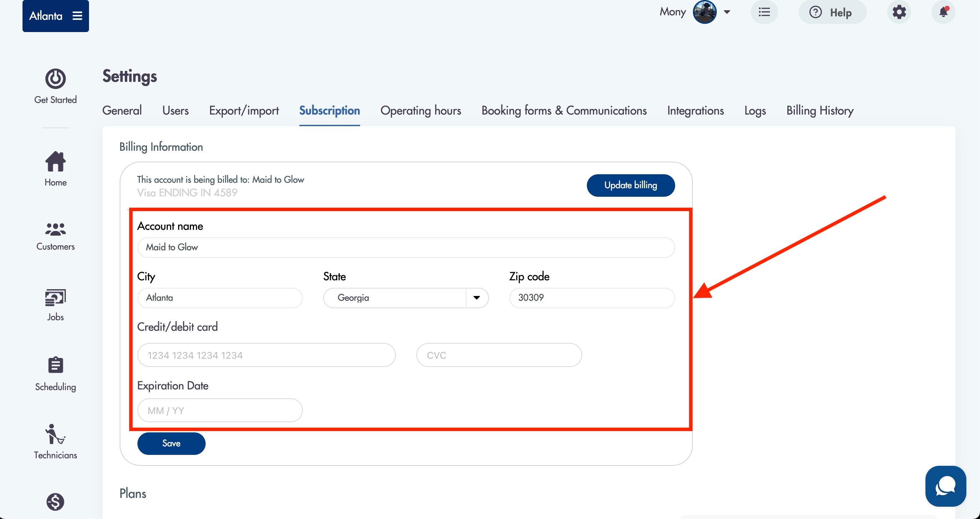The image size is (980, 519).
Task: Open Scheduling clipboard icon
Action: 56,365
